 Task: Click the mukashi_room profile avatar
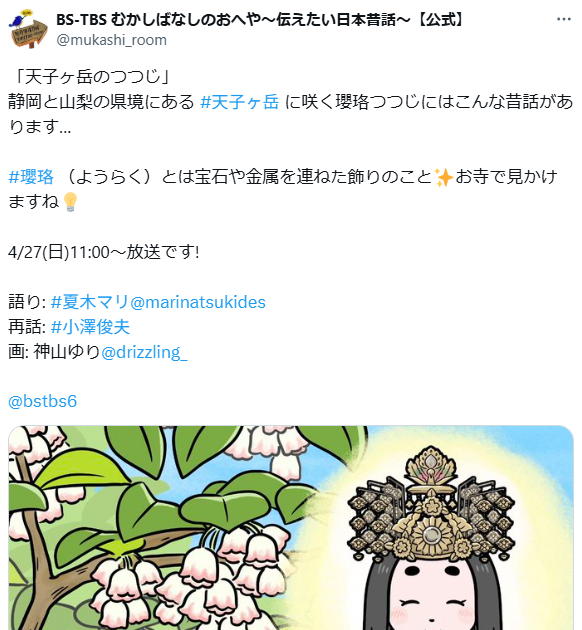(28, 30)
